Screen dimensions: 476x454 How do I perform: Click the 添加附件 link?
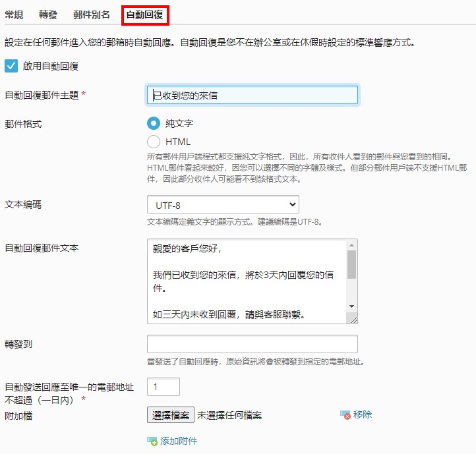pyautogui.click(x=179, y=441)
